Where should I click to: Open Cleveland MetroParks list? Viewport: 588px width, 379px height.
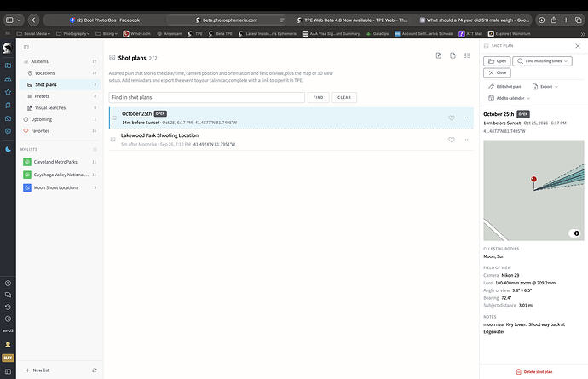[60, 162]
